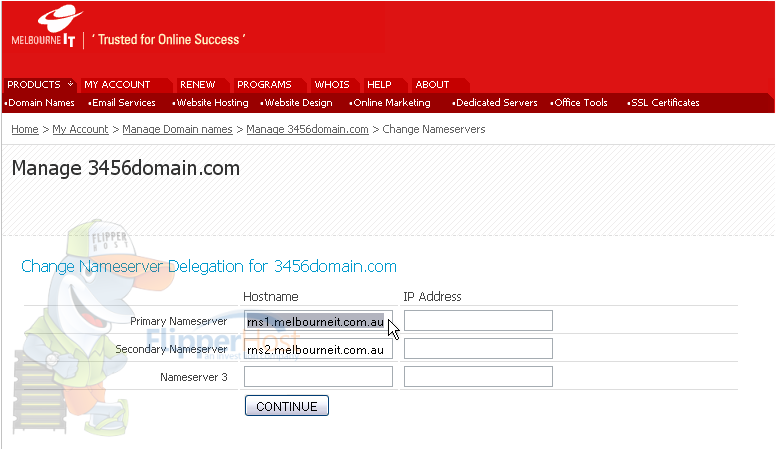Follow the Manage Domain names breadcrumb
776x450 pixels.
coord(177,129)
